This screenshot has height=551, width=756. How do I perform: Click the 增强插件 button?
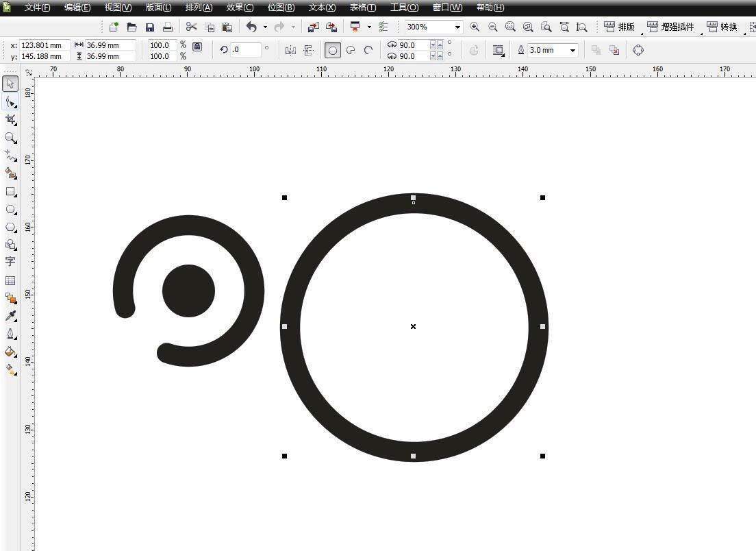[x=671, y=27]
